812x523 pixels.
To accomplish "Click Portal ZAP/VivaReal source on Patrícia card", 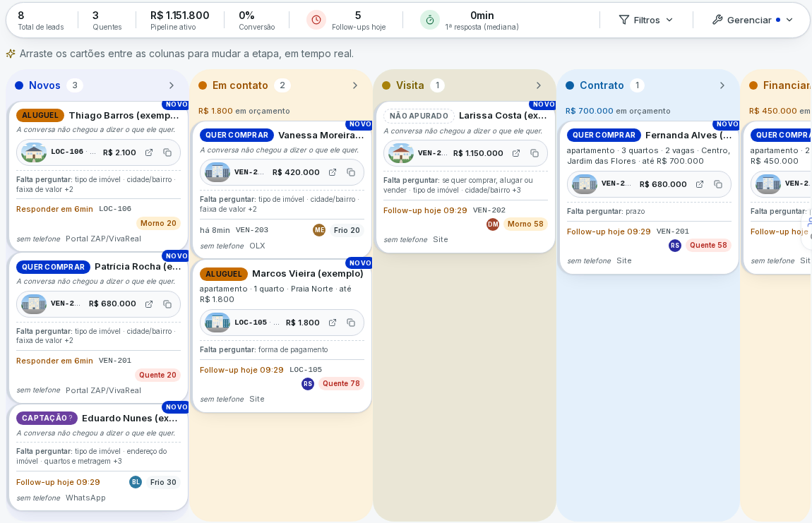I will [104, 390].
